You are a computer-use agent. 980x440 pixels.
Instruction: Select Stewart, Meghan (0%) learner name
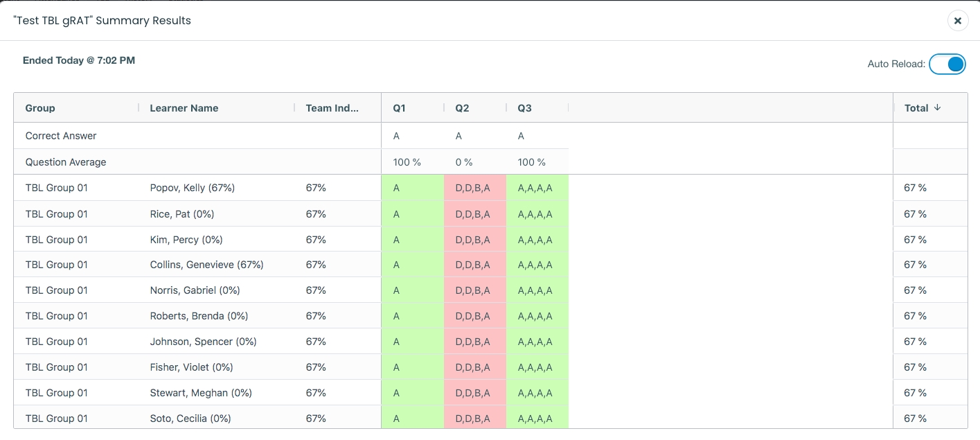coord(200,393)
